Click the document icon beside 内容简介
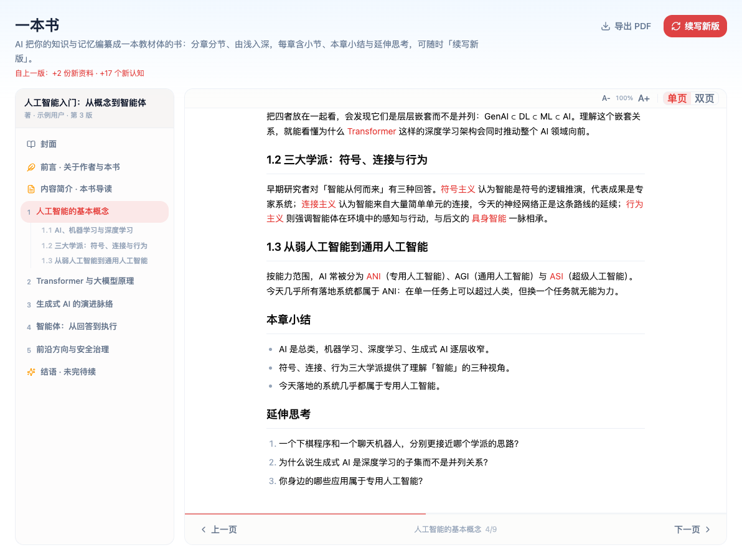Screen dimensions: 742x560 31,189
